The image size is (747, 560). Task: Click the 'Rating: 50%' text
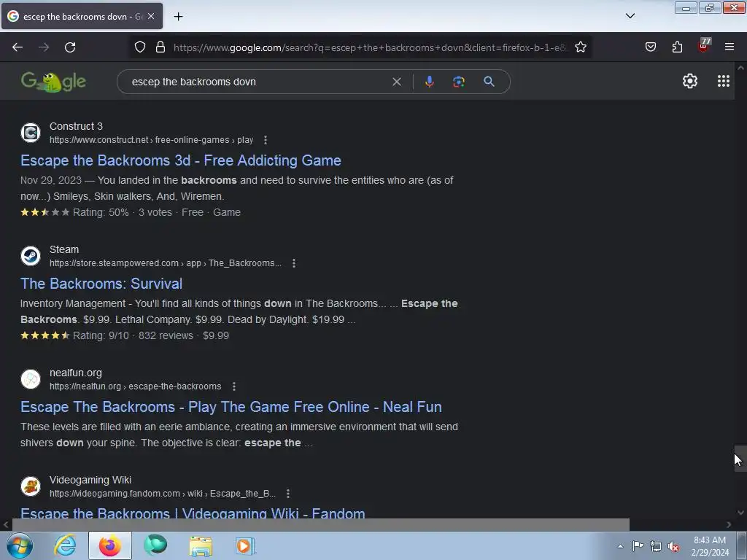tap(101, 212)
